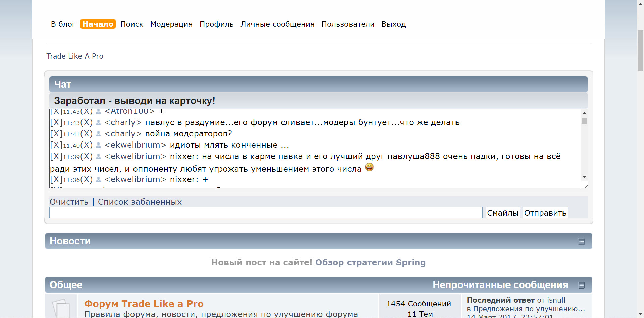644x318 pixels.
Task: Focus the chat message input field
Action: tap(266, 213)
